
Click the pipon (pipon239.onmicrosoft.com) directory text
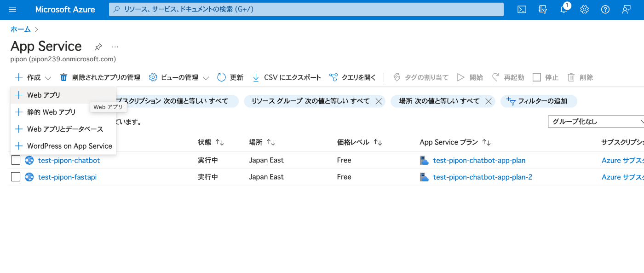[x=63, y=59]
